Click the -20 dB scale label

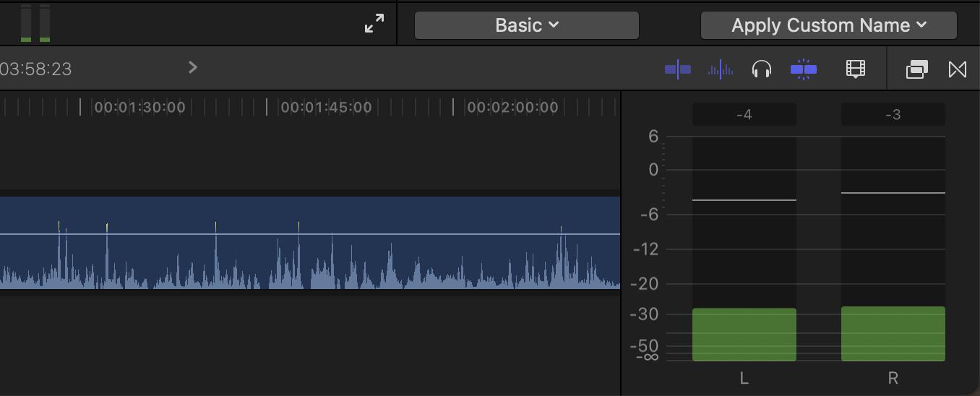tap(645, 284)
